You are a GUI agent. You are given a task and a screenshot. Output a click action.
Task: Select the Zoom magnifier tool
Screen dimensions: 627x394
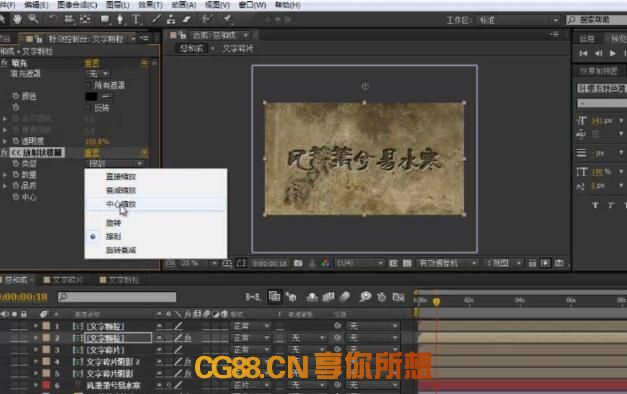coord(34,18)
